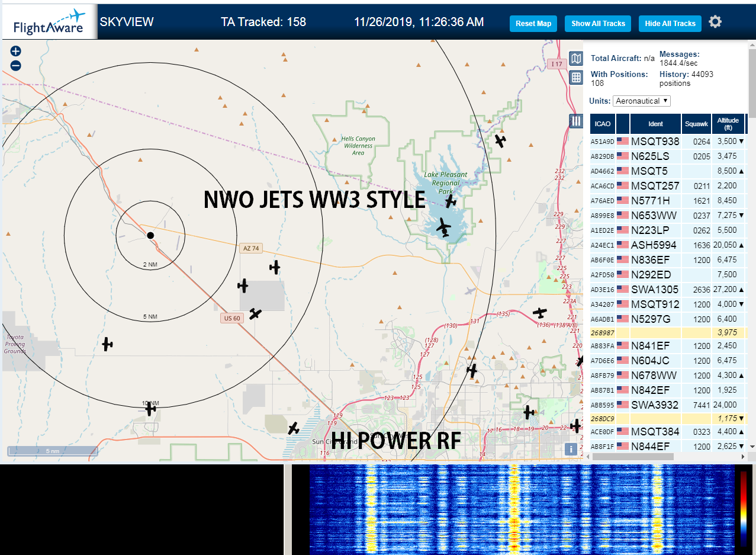Sort table by Ident column
Viewport: 756px width, 555px height.
point(655,124)
